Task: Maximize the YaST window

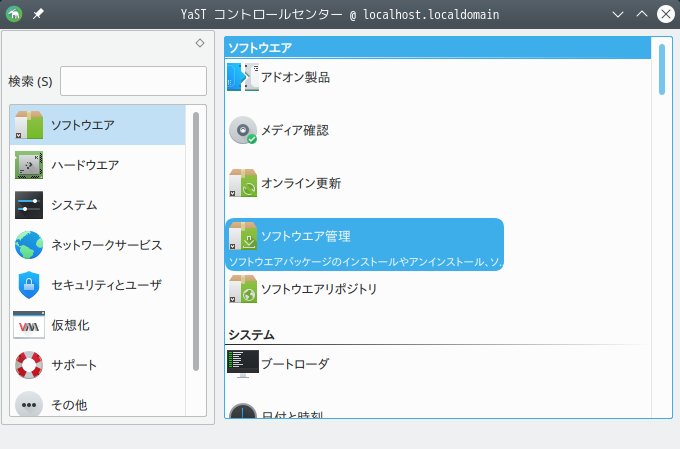Action: point(642,14)
